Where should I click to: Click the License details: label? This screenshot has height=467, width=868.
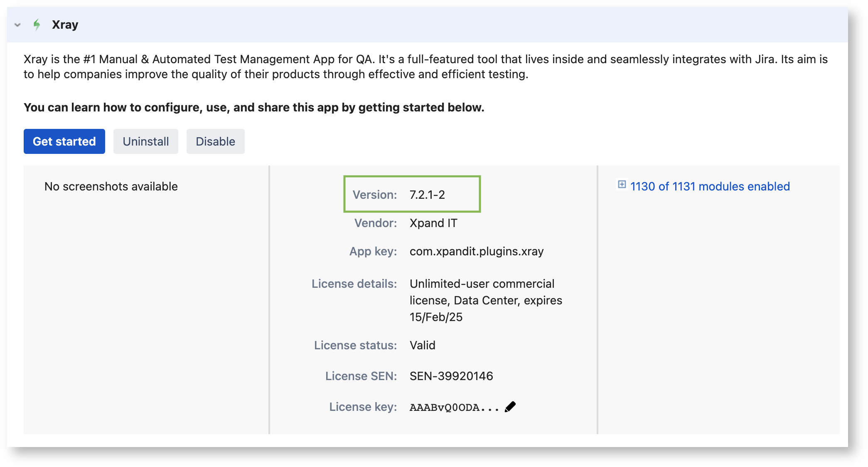tap(354, 284)
